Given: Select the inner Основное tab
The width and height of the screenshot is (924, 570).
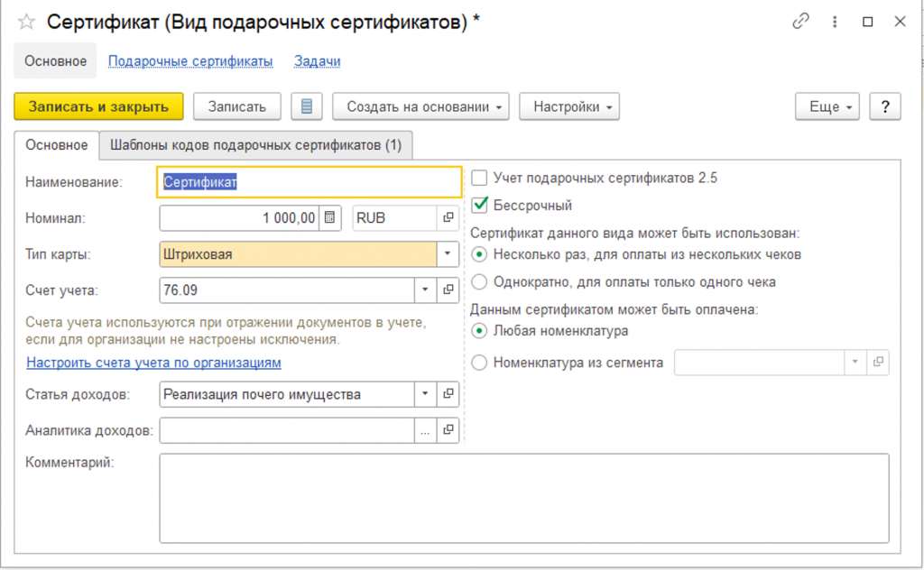Looking at the screenshot, I should coord(57,145).
